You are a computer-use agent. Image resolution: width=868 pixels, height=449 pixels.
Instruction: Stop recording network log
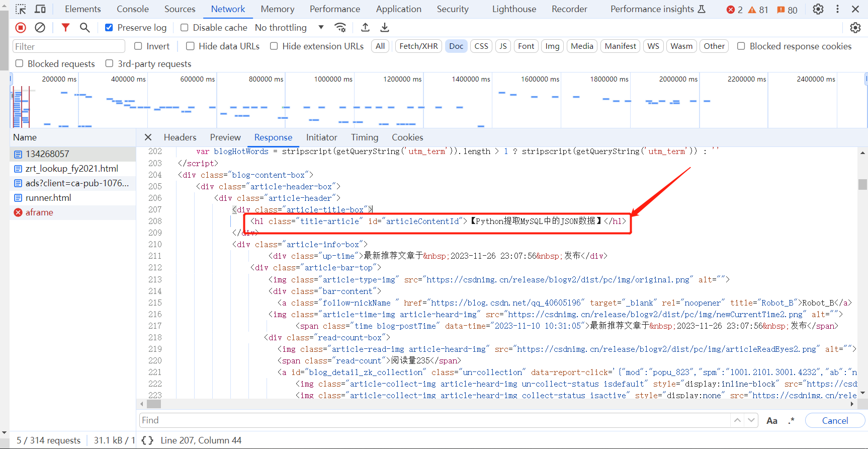pos(21,28)
